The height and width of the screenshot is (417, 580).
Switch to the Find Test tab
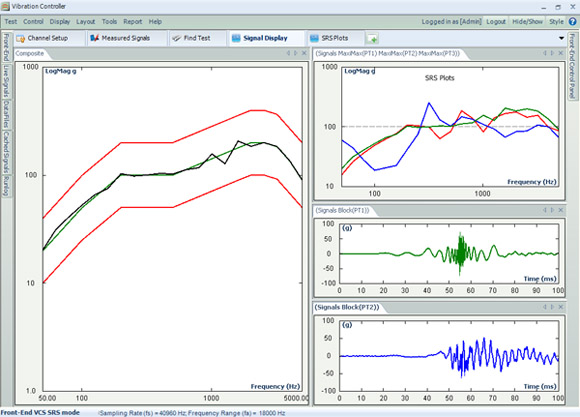pos(198,38)
